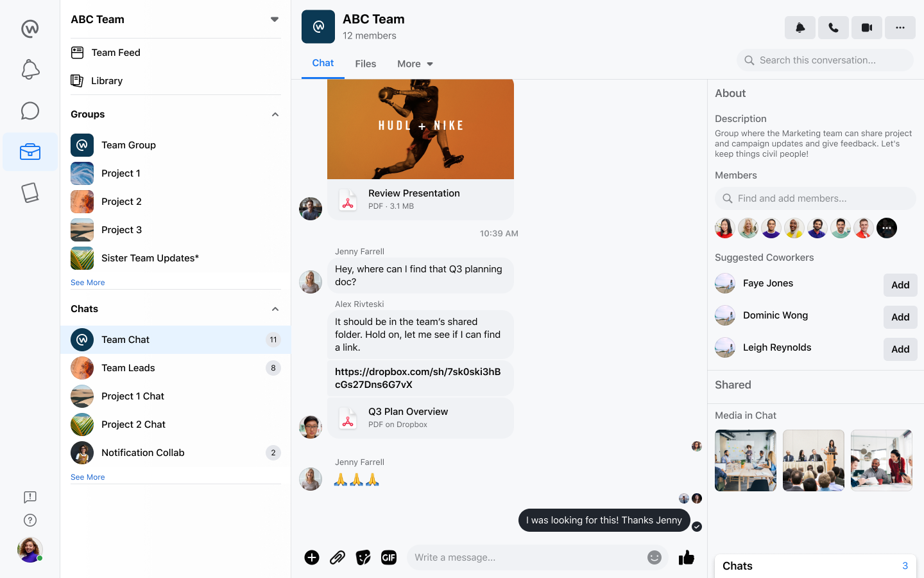Switch to the Files tab

(366, 64)
